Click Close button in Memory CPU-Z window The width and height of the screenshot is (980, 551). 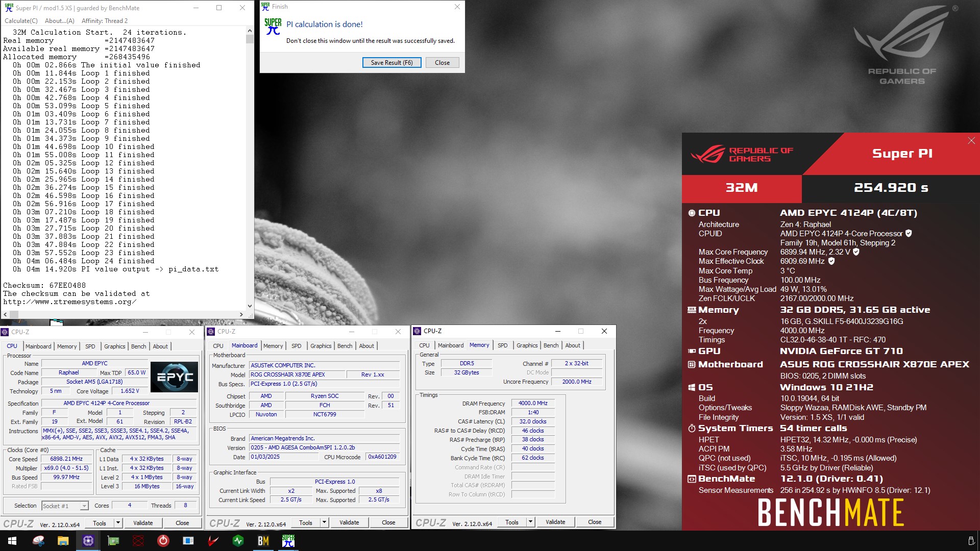click(x=595, y=522)
